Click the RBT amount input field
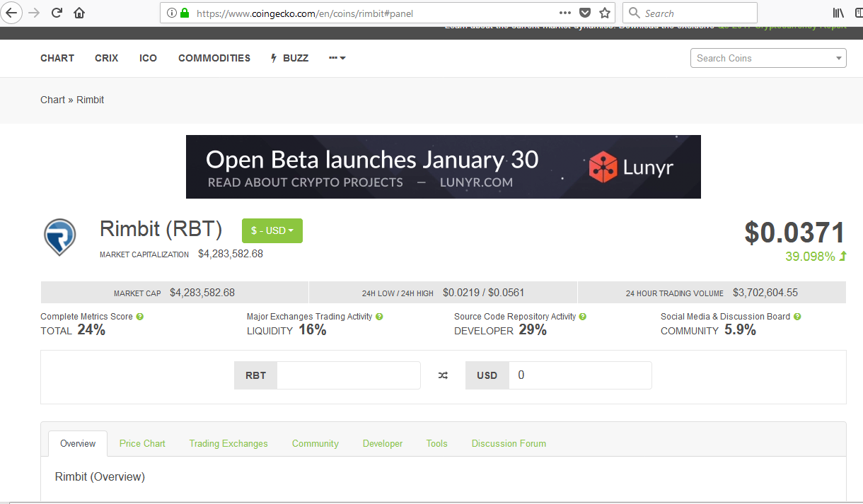Viewport: 863px width, 504px height. click(349, 375)
